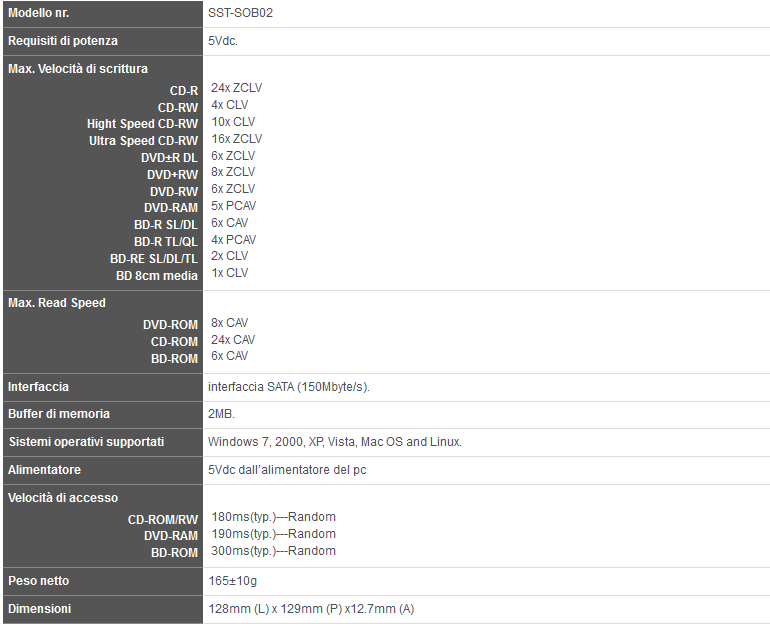The width and height of the screenshot is (770, 628).
Task: Click the 'Max. Read Speed' heading
Action: point(56,303)
